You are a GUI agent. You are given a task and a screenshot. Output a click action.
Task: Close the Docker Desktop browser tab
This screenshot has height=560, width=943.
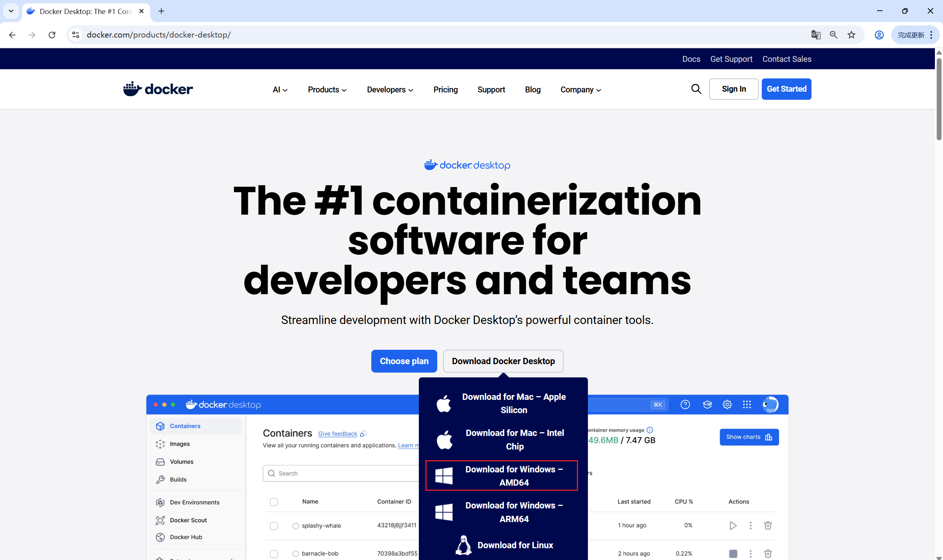141,11
